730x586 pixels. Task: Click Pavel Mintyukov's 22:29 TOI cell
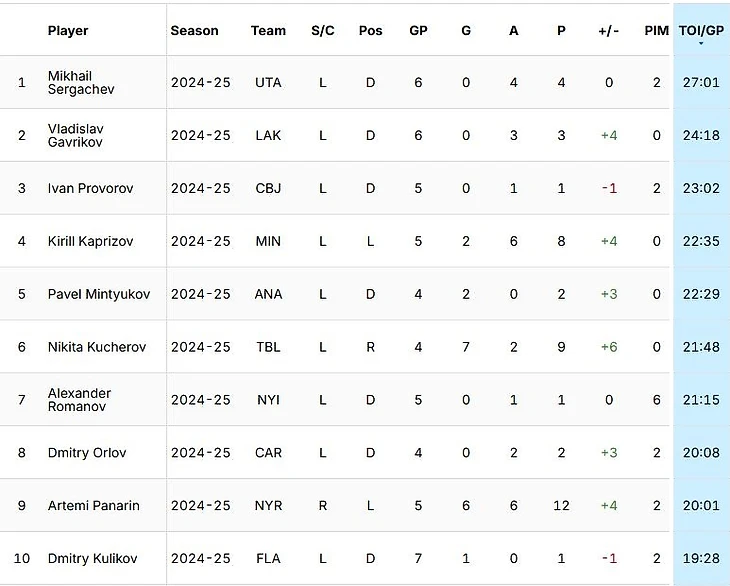(x=701, y=294)
